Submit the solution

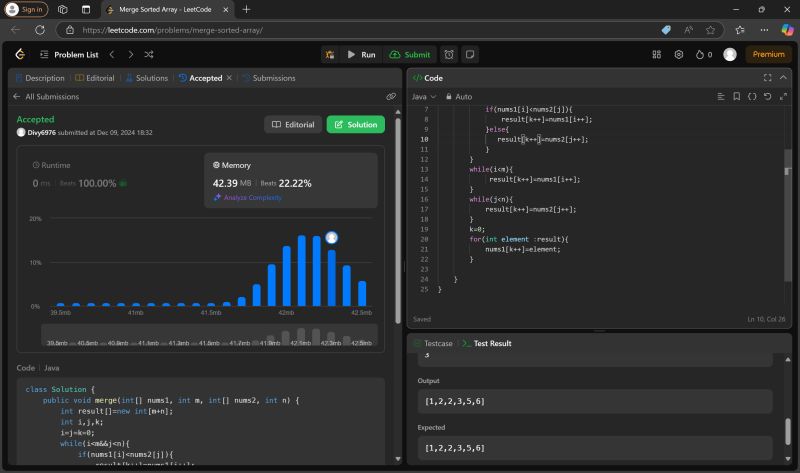coord(410,55)
